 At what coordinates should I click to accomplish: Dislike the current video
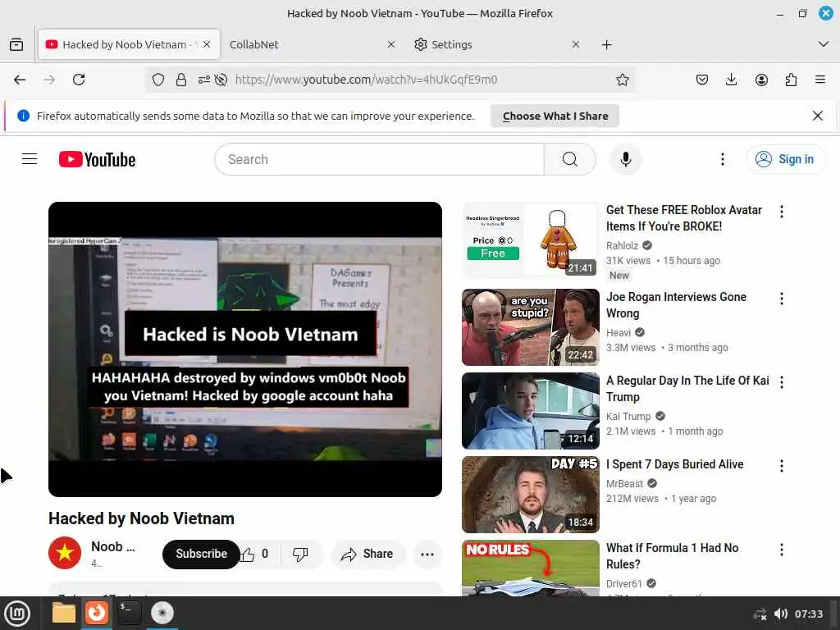pos(300,554)
